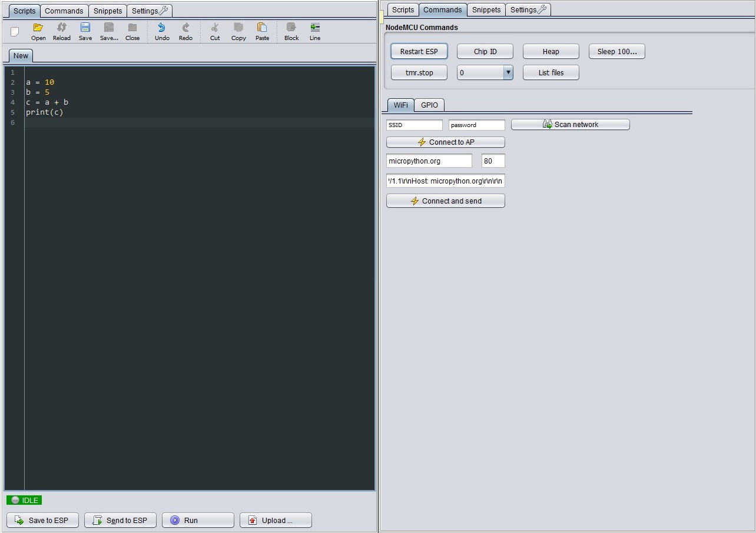756x533 pixels.
Task: Open the GPIO tab
Action: tap(429, 105)
